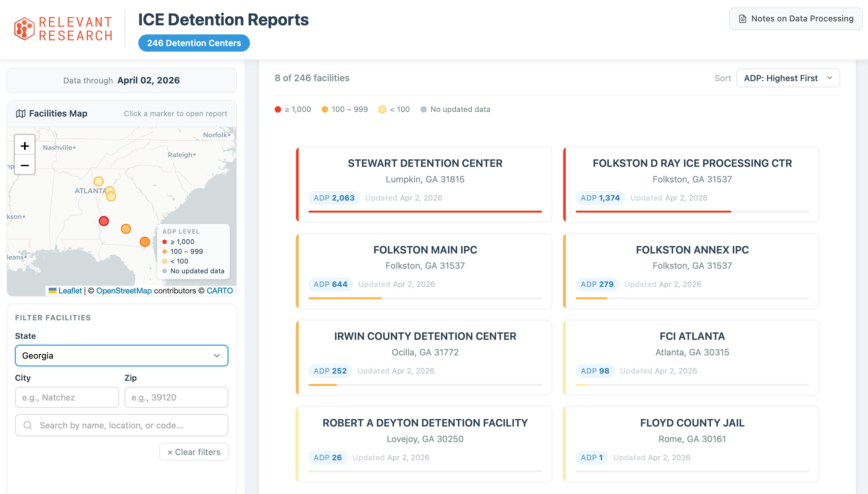The height and width of the screenshot is (494, 868).
Task: Click the Facilities Map icon
Action: pyautogui.click(x=20, y=114)
